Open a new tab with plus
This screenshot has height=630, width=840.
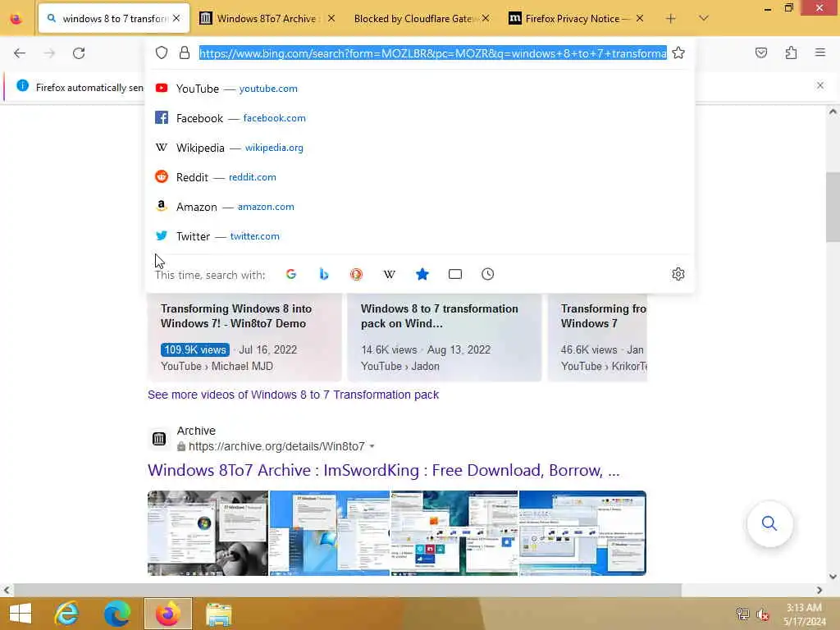[671, 19]
